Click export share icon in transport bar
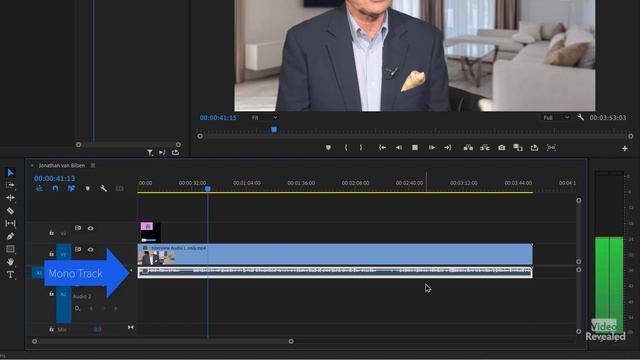Viewport: 640px width, 360px height. point(534,148)
